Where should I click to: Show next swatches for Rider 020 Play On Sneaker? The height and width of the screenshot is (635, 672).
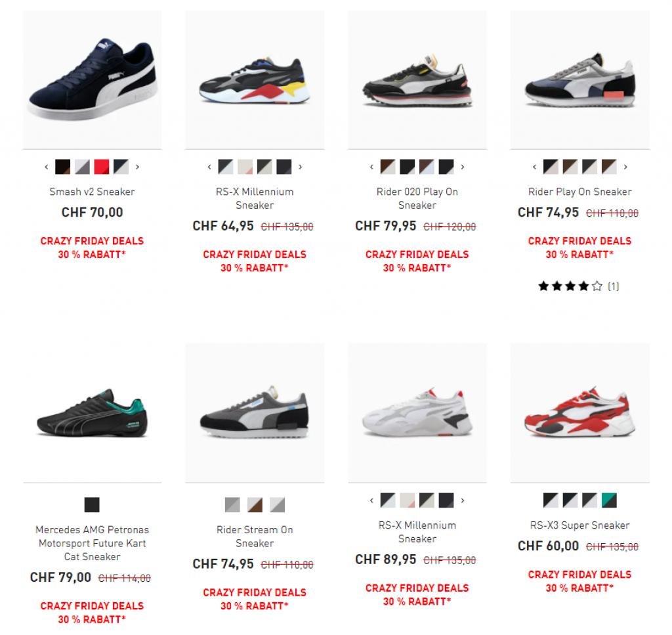(463, 167)
